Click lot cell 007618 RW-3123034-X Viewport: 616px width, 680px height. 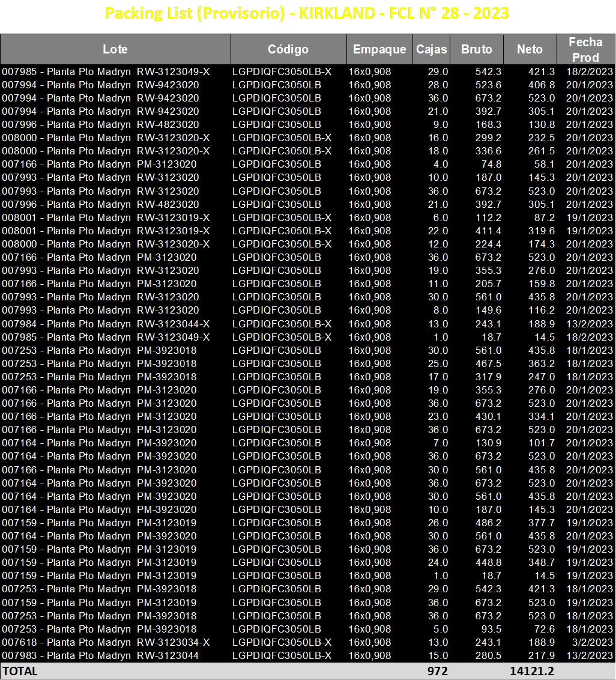pyautogui.click(x=106, y=642)
